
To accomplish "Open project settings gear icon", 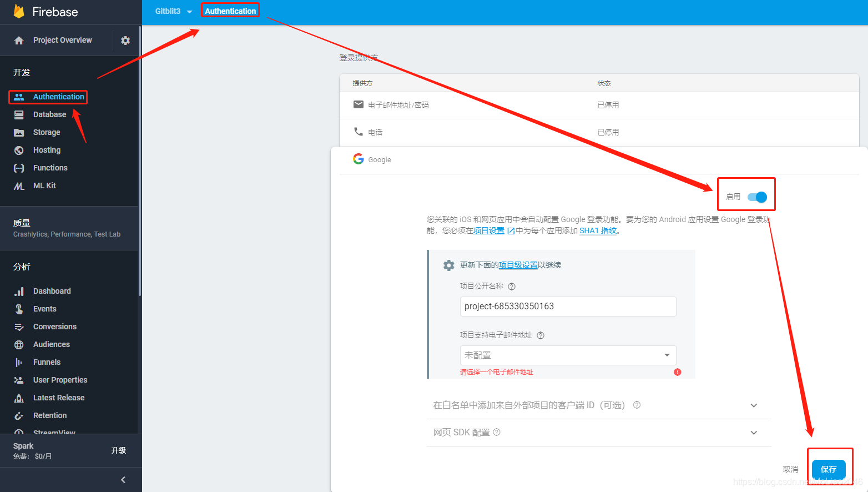I will [125, 41].
